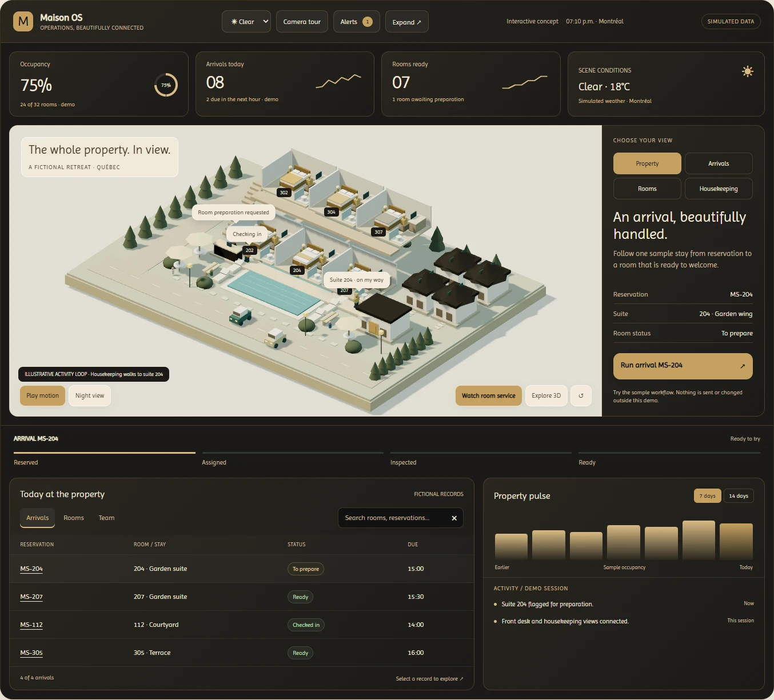Open reservation MS-207 link
This screenshot has height=700, width=774.
pos(31,597)
